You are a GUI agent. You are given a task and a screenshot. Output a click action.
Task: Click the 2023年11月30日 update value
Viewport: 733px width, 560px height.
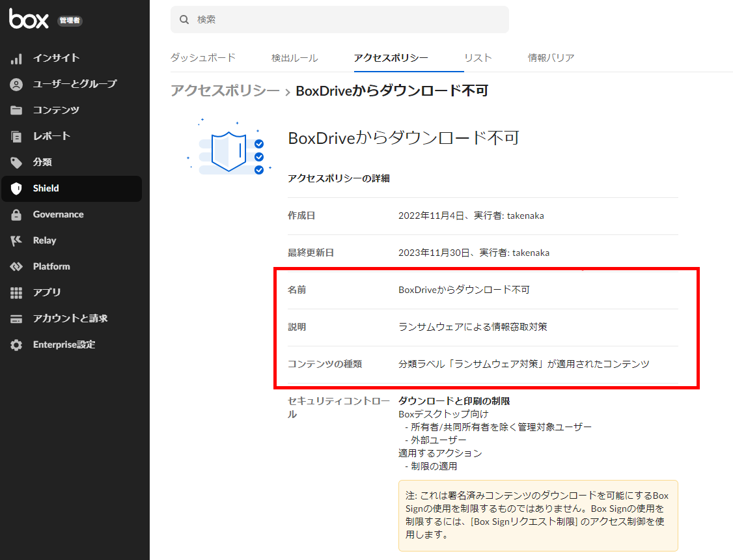coord(473,253)
